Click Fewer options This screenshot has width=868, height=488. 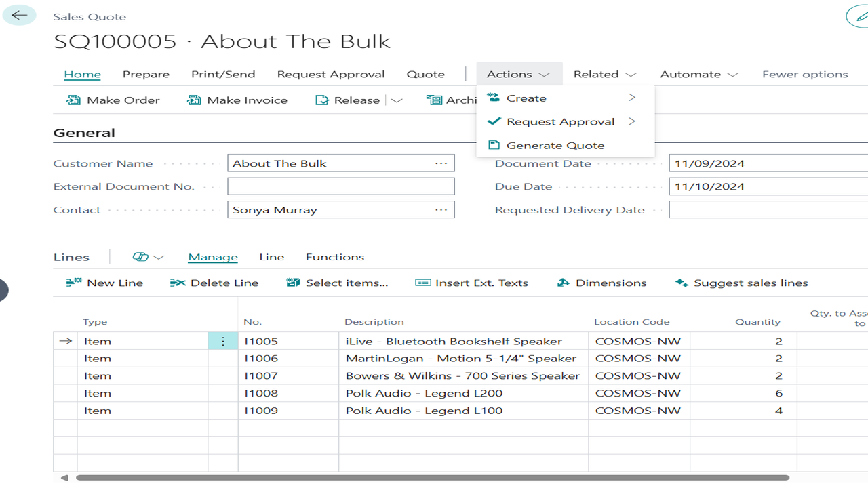[805, 74]
